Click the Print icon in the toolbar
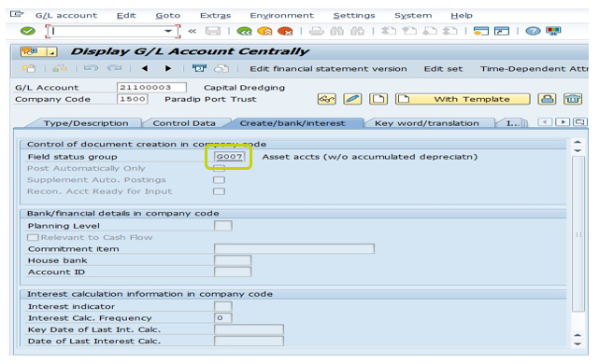The width and height of the screenshot is (599, 364). point(316,31)
